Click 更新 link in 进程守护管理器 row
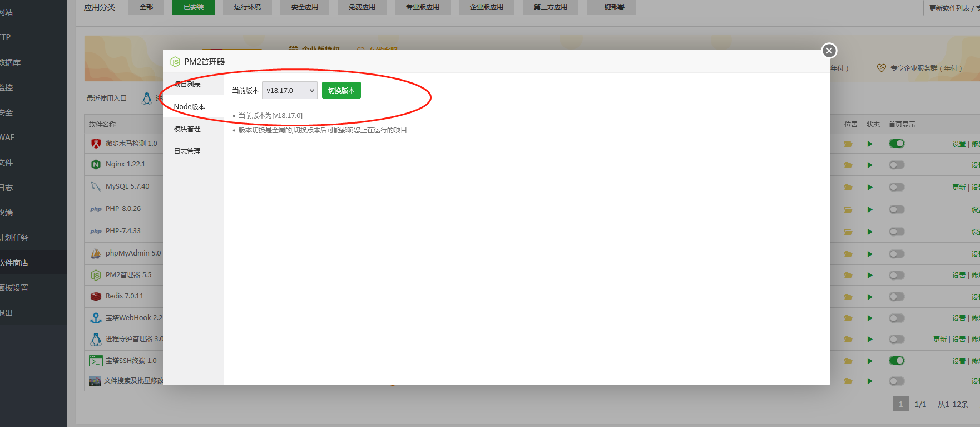Image resolution: width=980 pixels, height=427 pixels. 940,340
